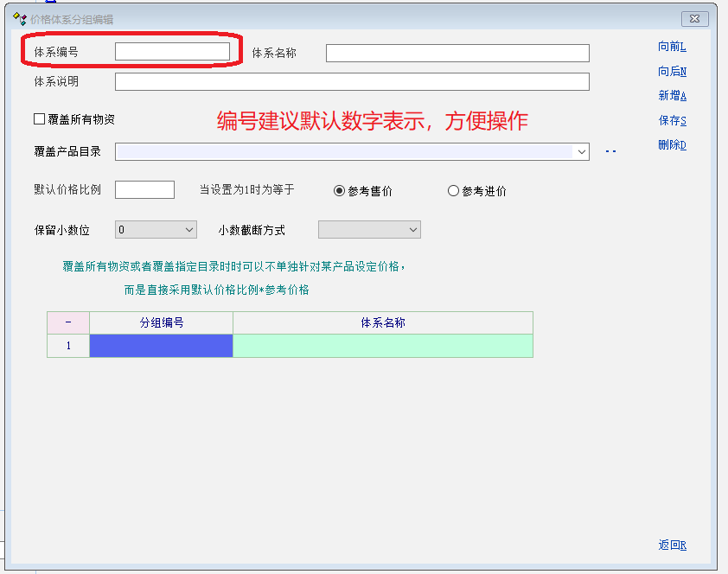Click 新增A to add a record
728x574 pixels.
[x=671, y=96]
